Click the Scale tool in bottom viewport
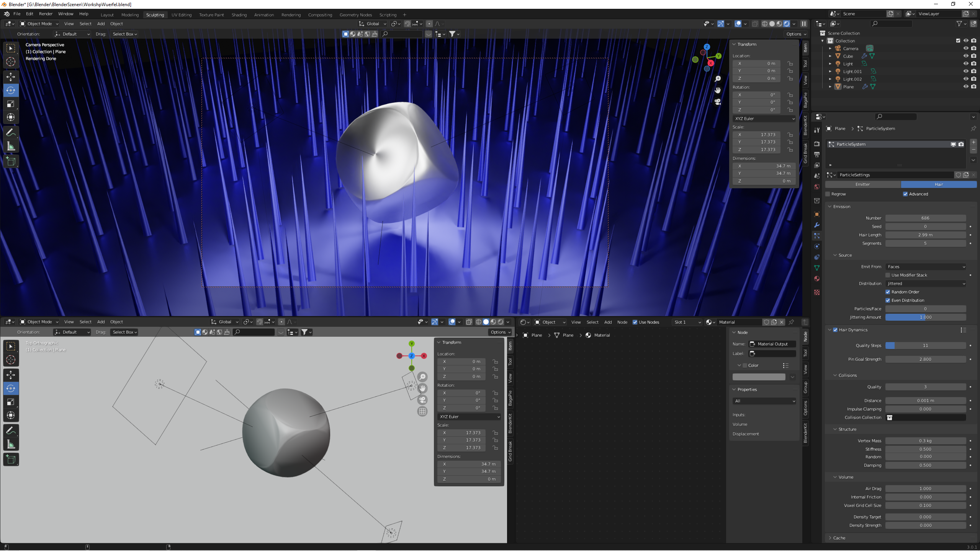 pyautogui.click(x=11, y=402)
